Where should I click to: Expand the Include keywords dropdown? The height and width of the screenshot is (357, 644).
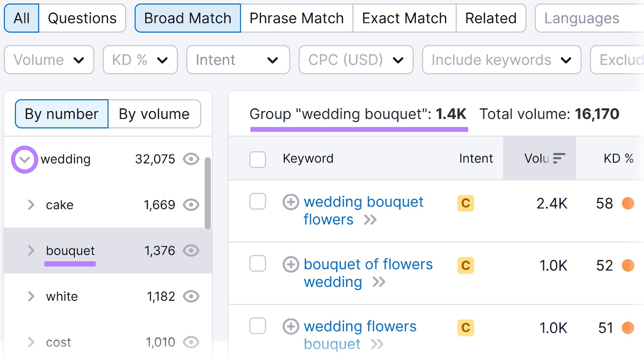pyautogui.click(x=501, y=60)
